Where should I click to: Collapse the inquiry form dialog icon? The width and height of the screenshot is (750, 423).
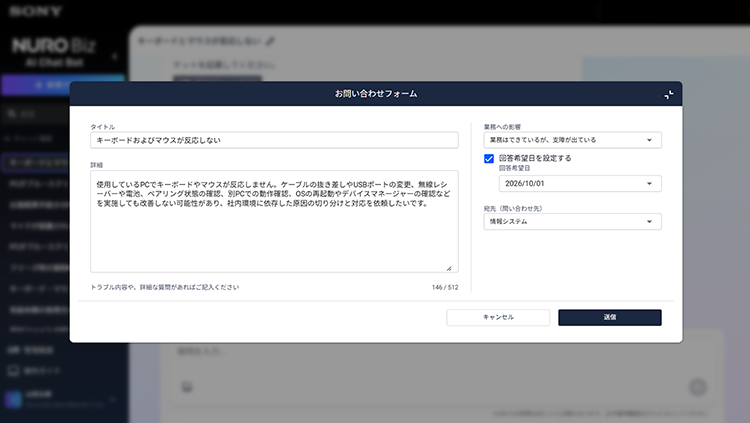(x=669, y=95)
